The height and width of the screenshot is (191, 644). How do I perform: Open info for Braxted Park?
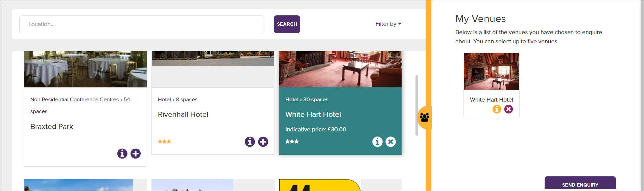[x=122, y=153]
